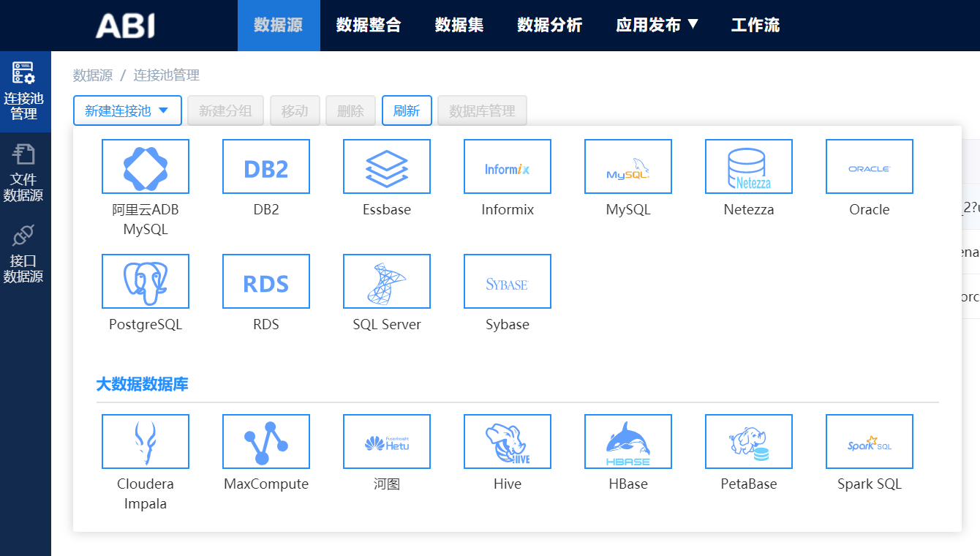The image size is (980, 556).
Task: Expand the 应用发布 menu
Action: [x=657, y=25]
